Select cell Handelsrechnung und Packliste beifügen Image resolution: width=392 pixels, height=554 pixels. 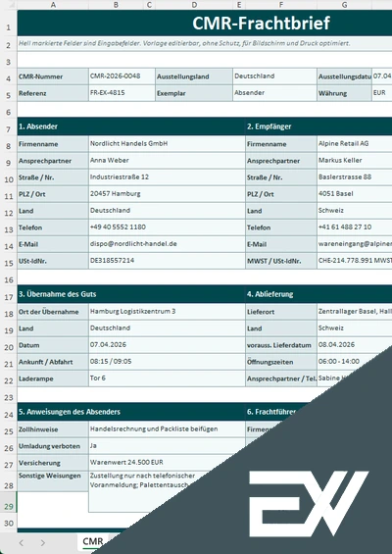(167, 429)
